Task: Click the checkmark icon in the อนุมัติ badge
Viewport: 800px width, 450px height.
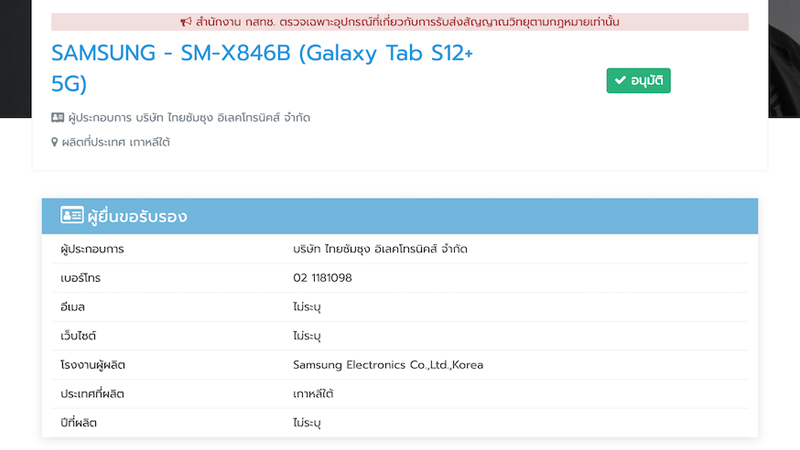Action: click(x=620, y=80)
